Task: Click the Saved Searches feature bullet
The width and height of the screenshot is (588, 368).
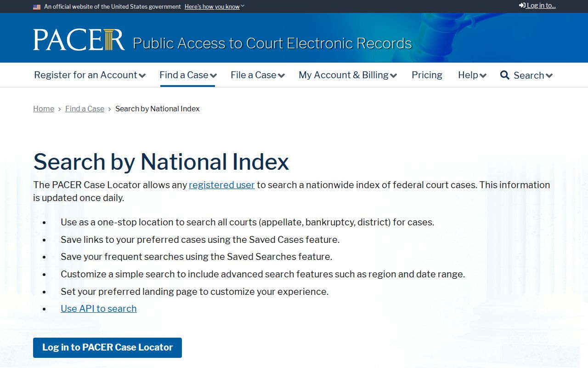Action: [196, 257]
